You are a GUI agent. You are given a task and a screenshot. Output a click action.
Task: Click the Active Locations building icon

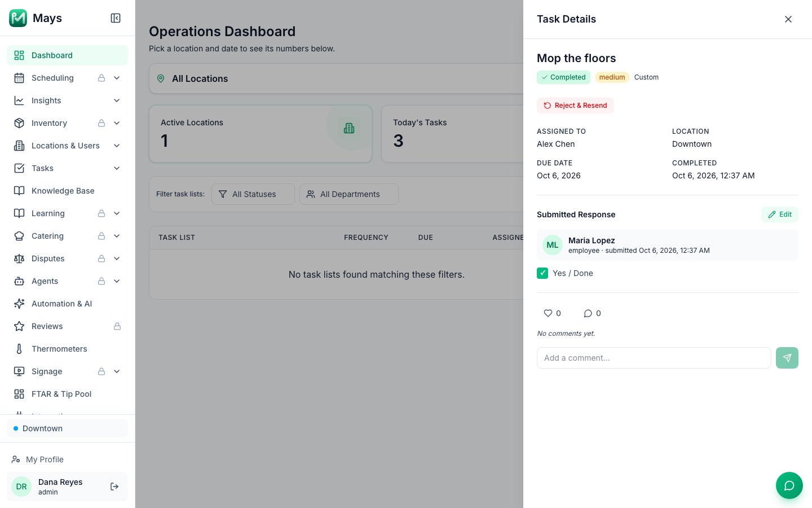tap(349, 128)
